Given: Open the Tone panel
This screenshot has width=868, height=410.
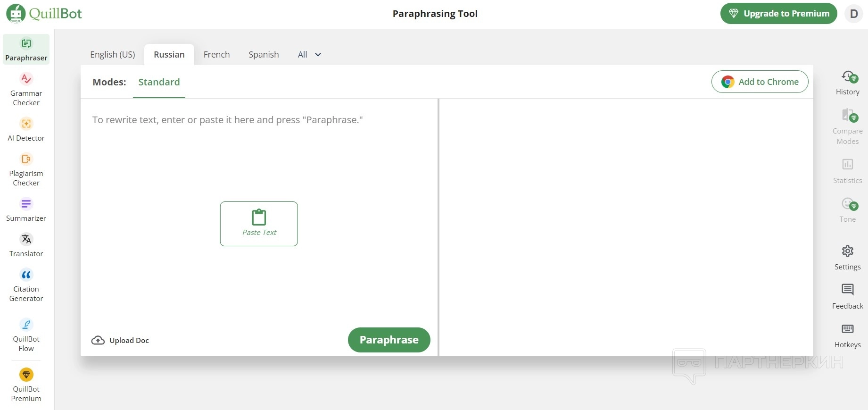Looking at the screenshot, I should [x=848, y=210].
